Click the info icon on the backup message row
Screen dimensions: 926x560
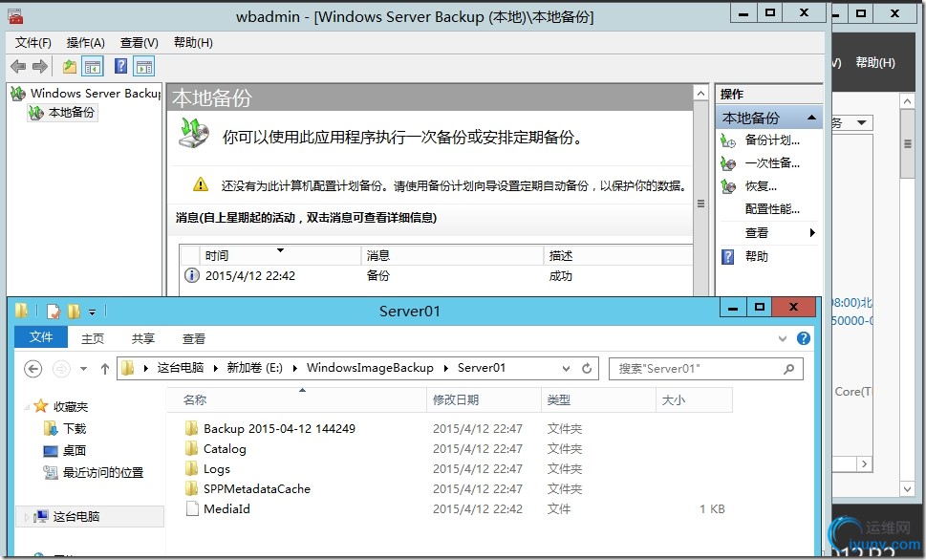(192, 275)
